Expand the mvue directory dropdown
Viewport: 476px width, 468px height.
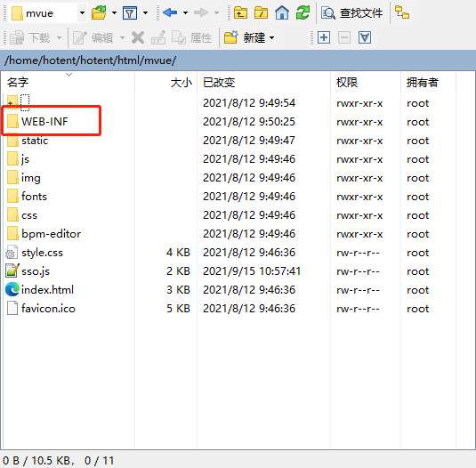82,13
